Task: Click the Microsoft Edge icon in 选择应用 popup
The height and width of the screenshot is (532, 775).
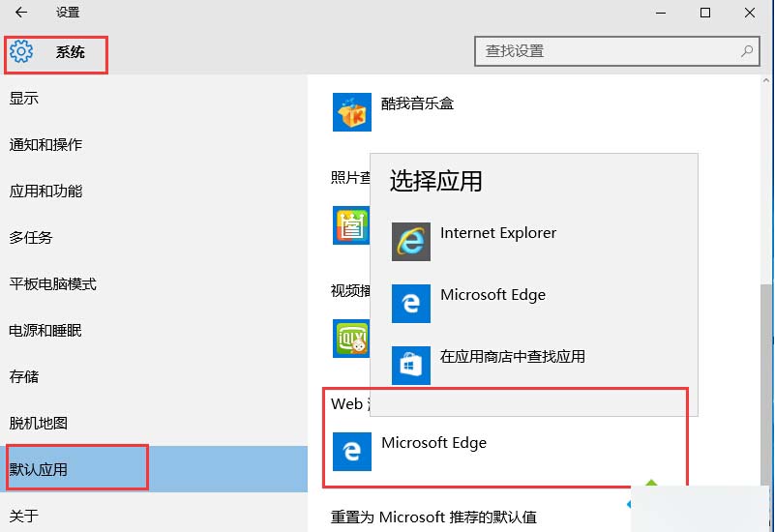Action: [411, 304]
